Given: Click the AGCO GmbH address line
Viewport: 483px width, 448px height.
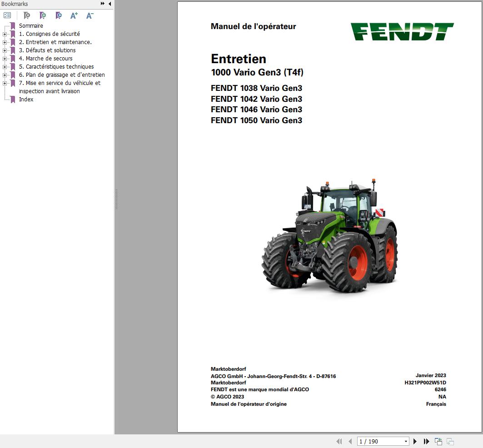Looking at the screenshot, I should coord(273,376).
